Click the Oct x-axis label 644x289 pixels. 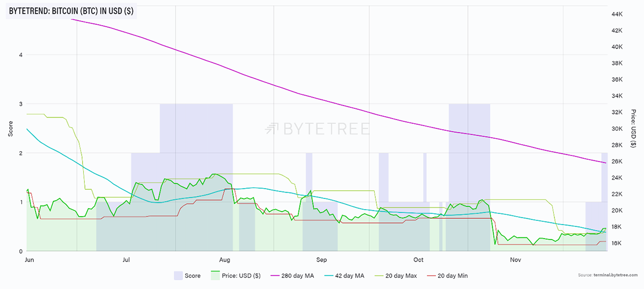418,260
